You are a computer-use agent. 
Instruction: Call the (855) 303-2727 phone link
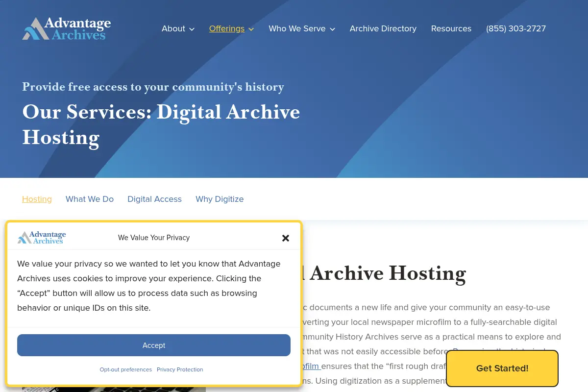coord(516,28)
